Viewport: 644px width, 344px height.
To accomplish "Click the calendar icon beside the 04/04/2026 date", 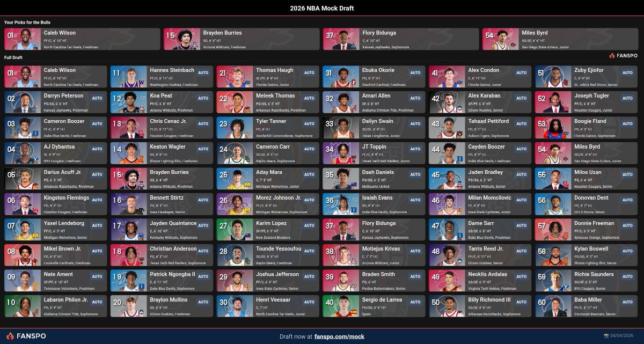I will [x=607, y=336].
